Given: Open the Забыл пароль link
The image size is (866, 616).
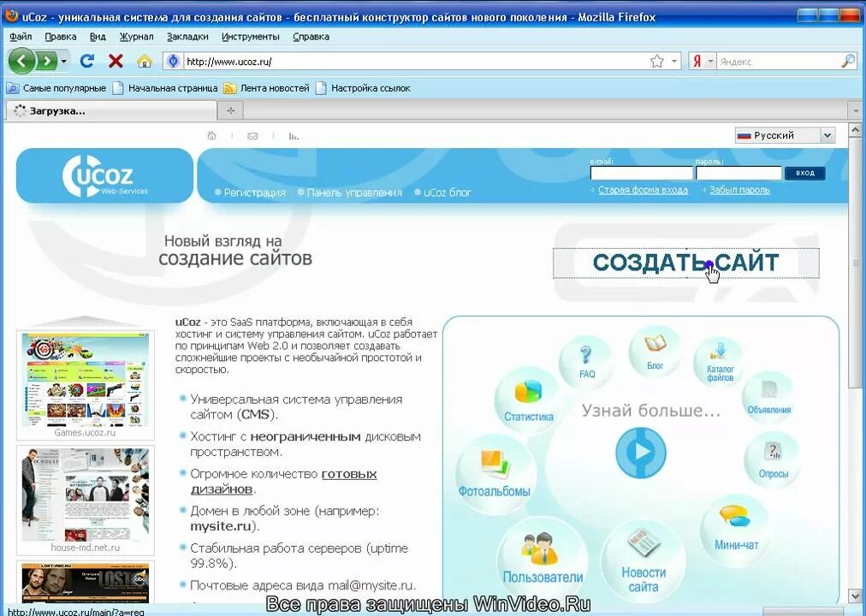Looking at the screenshot, I should (x=739, y=190).
